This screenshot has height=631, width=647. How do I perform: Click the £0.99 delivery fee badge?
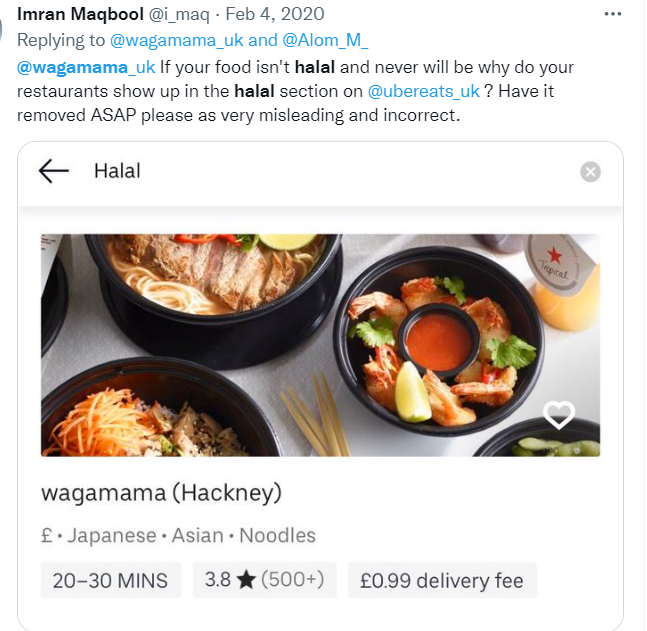pyautogui.click(x=442, y=580)
